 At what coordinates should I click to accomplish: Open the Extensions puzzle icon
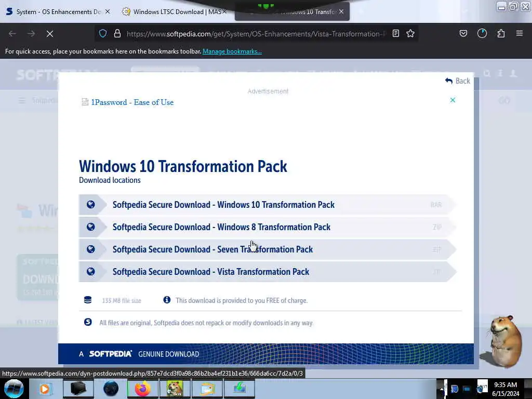pyautogui.click(x=501, y=33)
